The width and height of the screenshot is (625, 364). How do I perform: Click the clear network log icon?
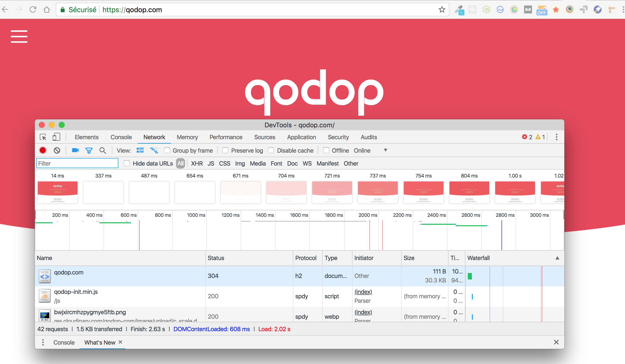coord(56,150)
